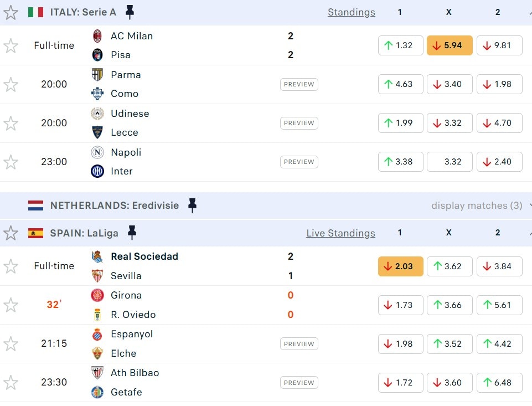Add Girona vs R. Oviedo to favorites
This screenshot has width=532, height=406.
click(11, 305)
